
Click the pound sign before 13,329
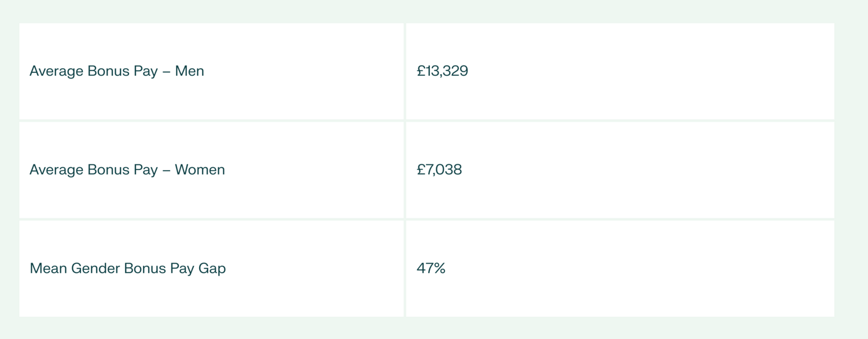click(421, 71)
